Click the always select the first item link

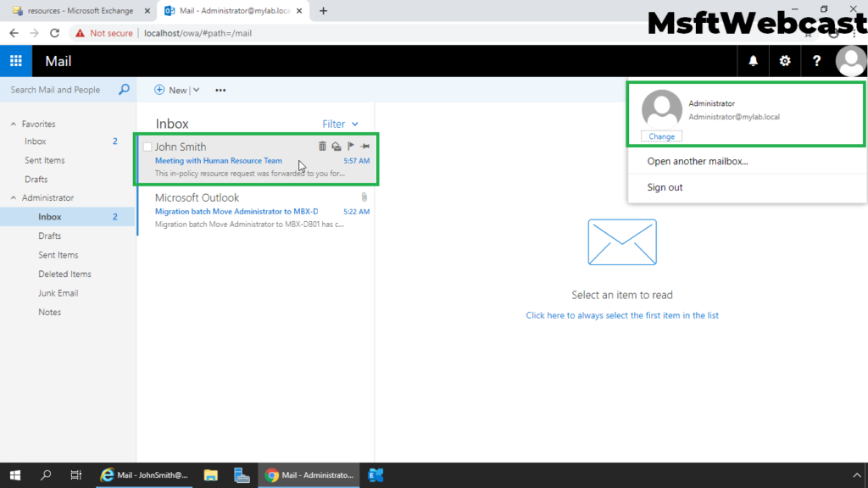click(622, 315)
